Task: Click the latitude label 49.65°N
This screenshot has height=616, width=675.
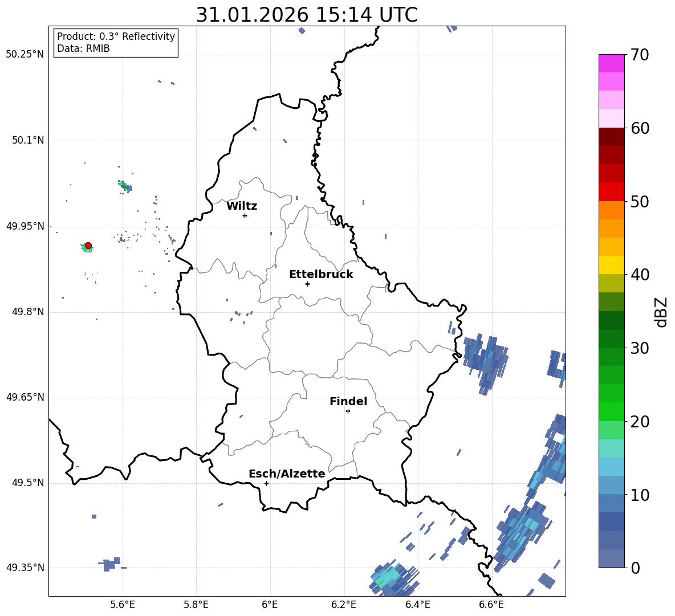Action: [25, 397]
